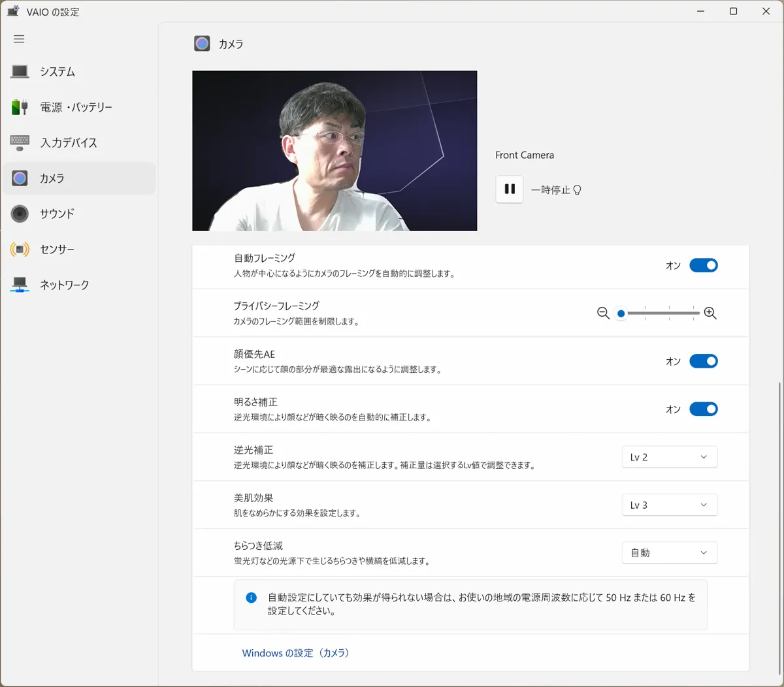Go to the ネットワーク settings page
Viewport: 784px width, 687px height.
click(79, 285)
